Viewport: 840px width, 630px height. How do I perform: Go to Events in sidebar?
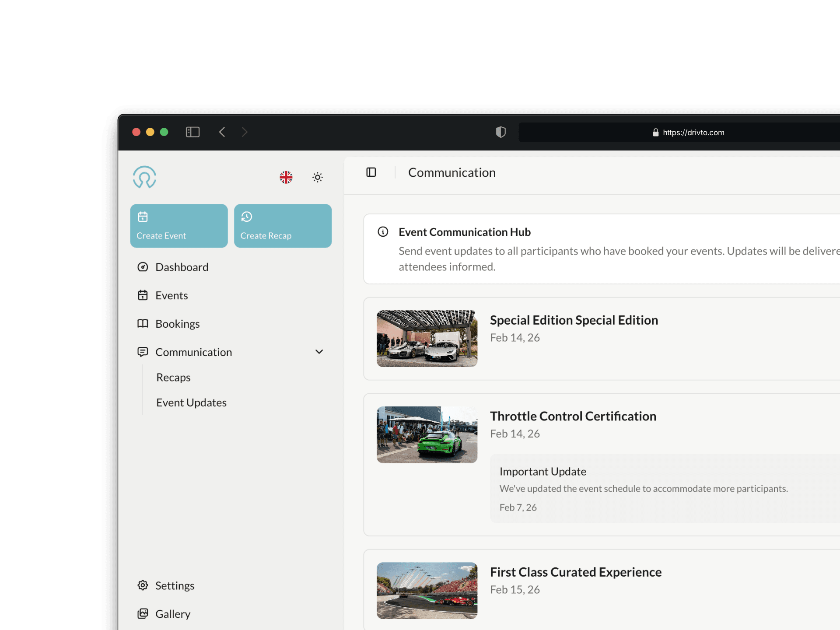click(171, 295)
